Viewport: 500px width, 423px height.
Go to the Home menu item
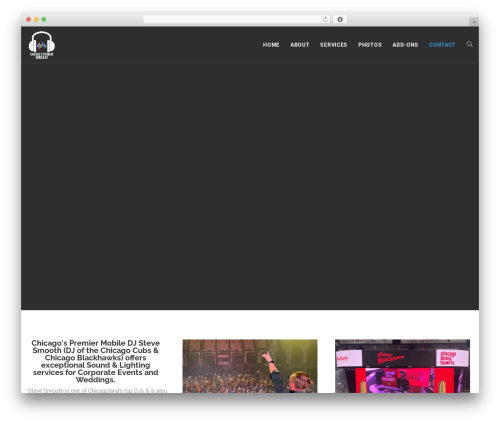coord(271,45)
